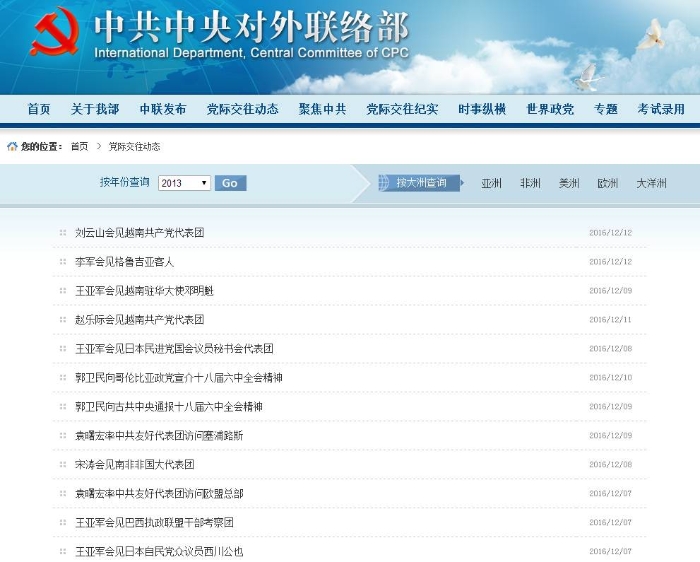Click bullet icon beside 宋涛 article

click(63, 465)
